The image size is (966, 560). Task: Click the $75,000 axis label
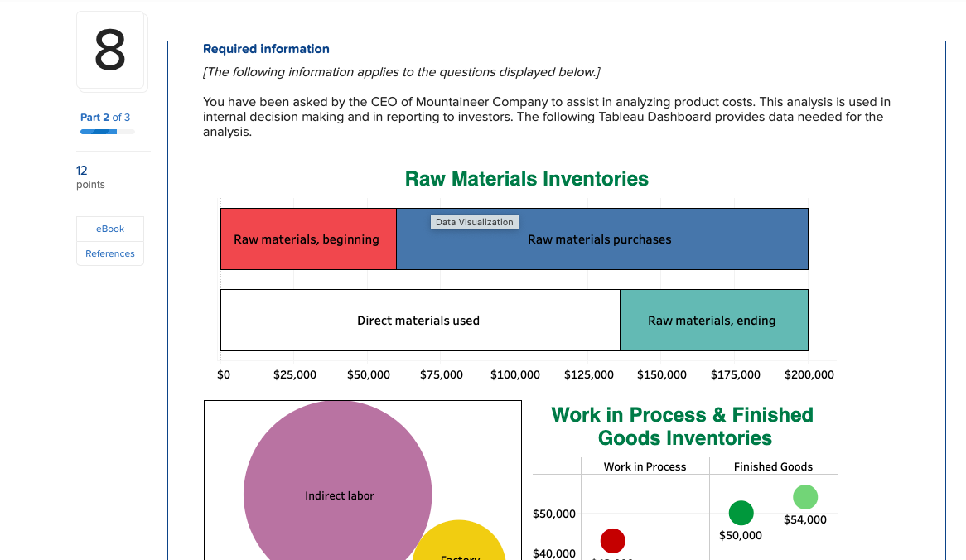(441, 374)
